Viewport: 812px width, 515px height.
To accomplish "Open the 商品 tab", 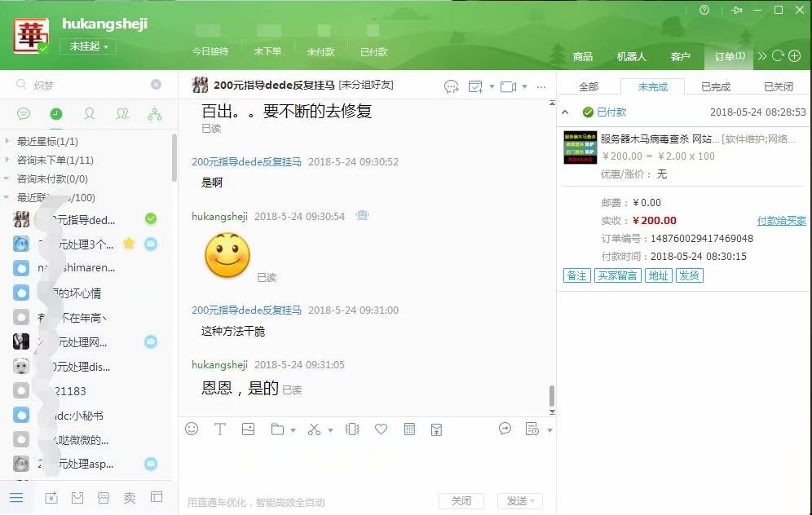I will pyautogui.click(x=583, y=56).
